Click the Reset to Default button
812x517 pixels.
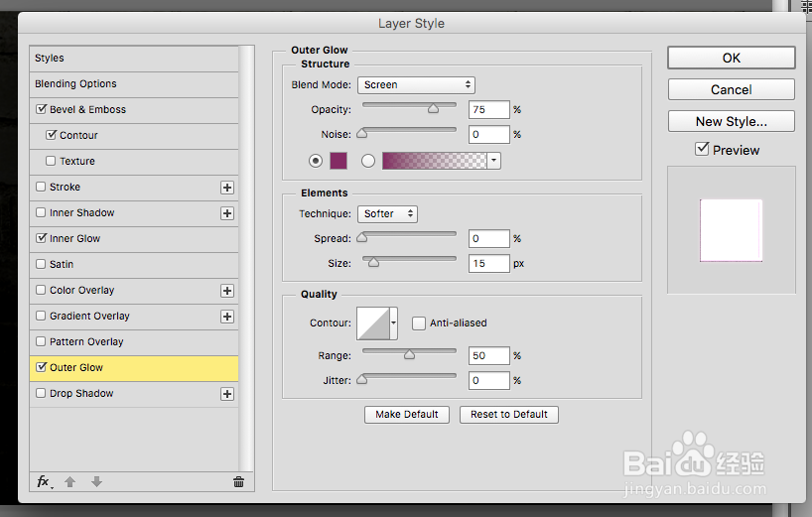click(509, 414)
